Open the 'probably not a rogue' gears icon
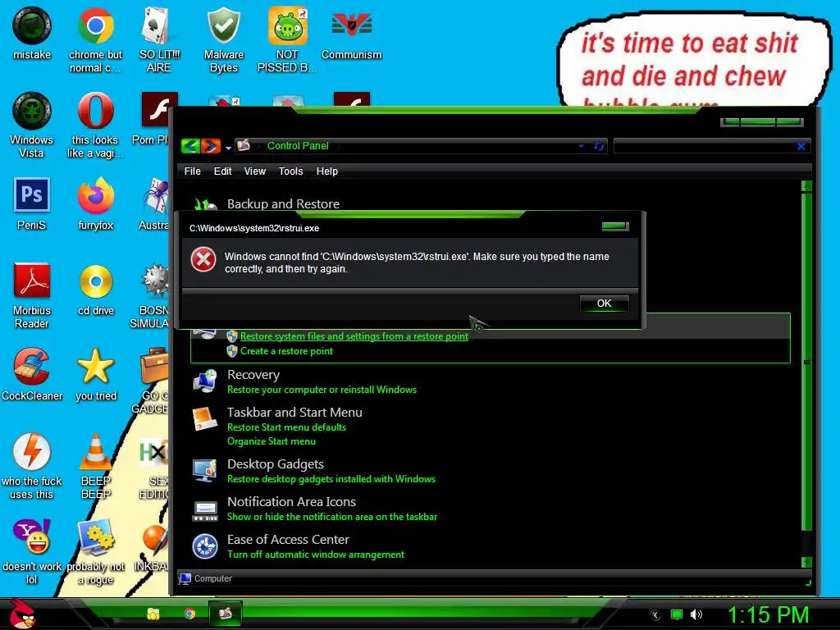840x630 pixels. [95, 551]
